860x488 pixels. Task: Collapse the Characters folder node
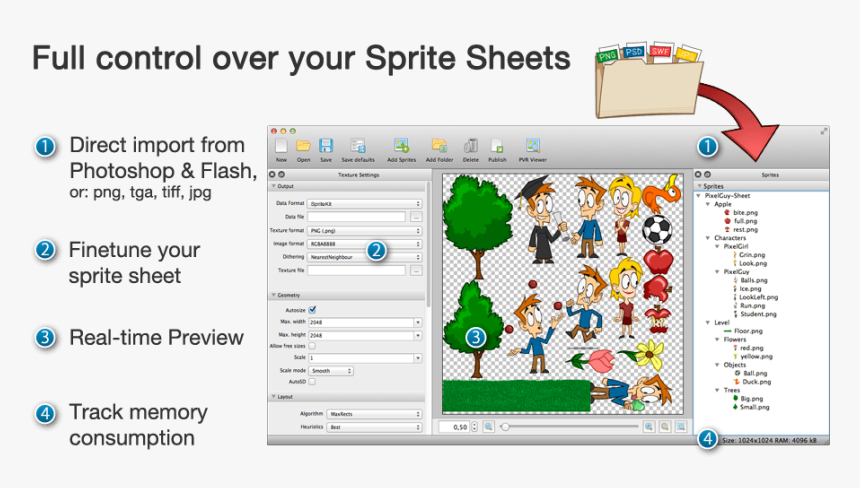coord(708,238)
